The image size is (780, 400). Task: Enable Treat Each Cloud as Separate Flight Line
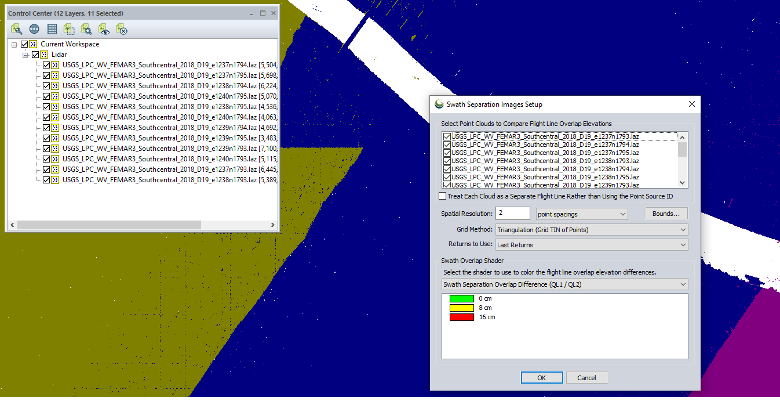click(x=444, y=197)
